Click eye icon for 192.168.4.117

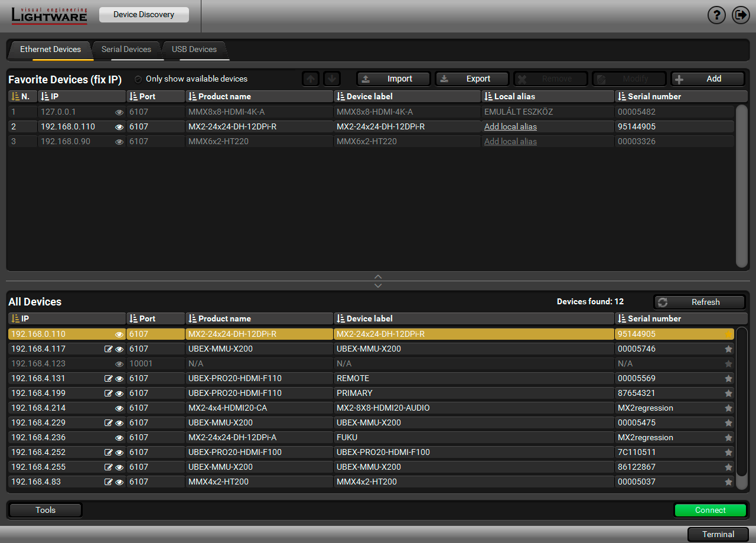tap(119, 349)
